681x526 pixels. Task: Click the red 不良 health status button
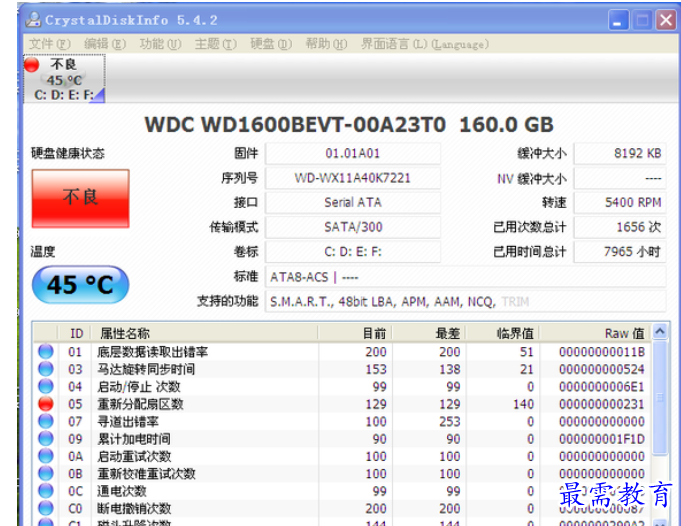(80, 198)
